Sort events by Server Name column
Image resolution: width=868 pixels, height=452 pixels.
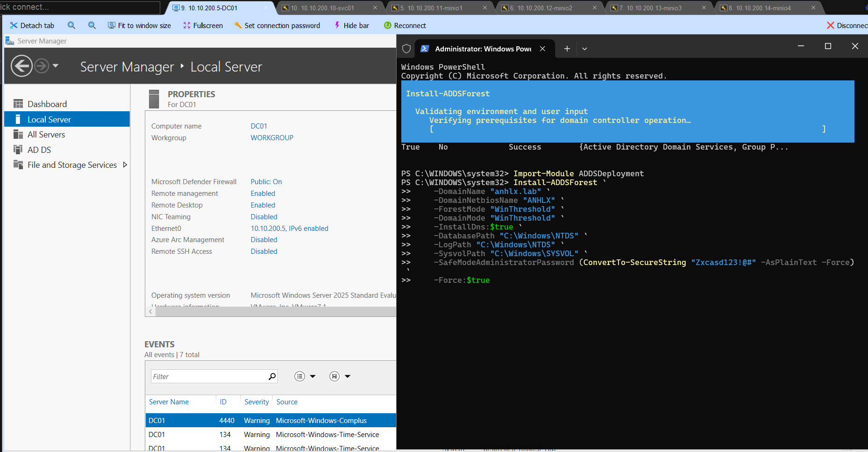pyautogui.click(x=169, y=402)
